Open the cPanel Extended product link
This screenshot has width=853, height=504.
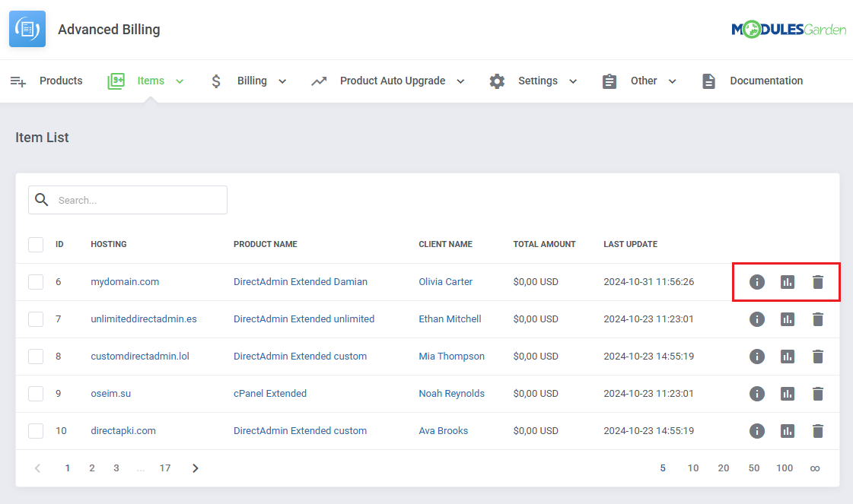point(270,393)
